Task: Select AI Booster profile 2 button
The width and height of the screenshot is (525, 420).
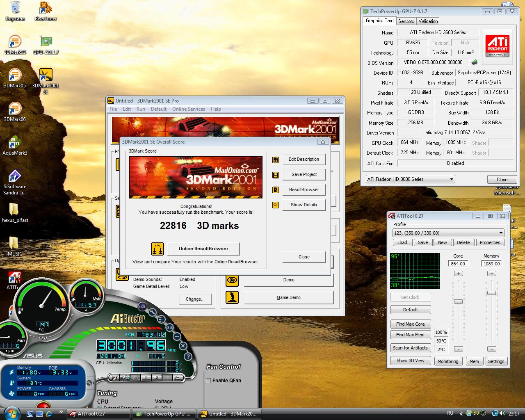Action: [157, 378]
